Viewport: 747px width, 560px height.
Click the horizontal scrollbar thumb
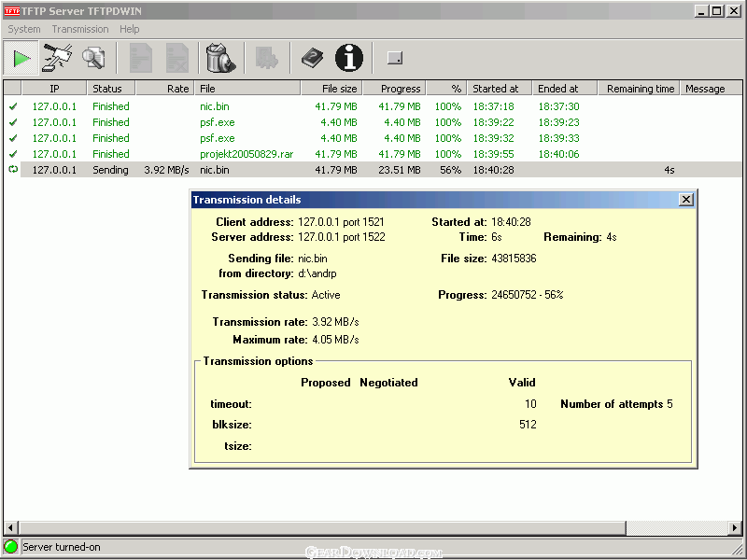tap(322, 527)
